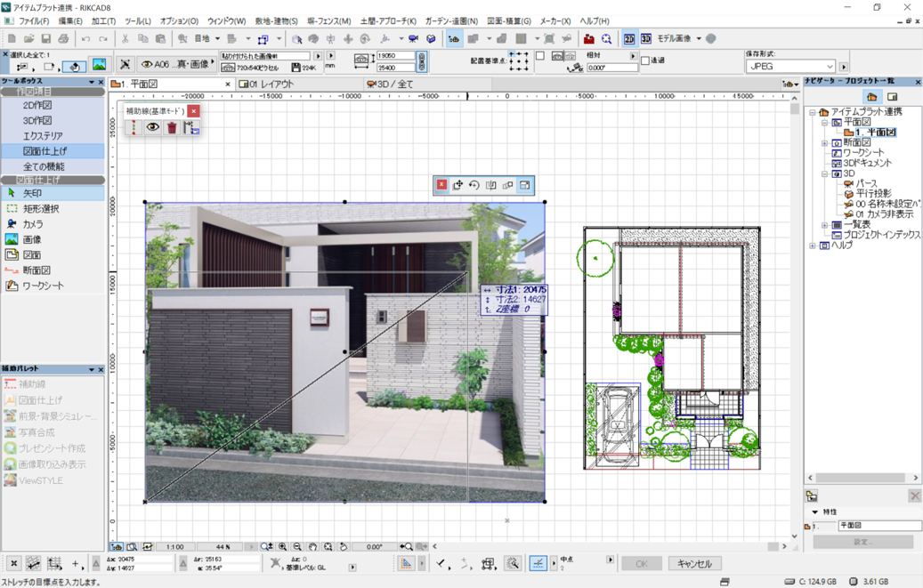Click the 1:100 scale button
This screenshot has height=588, width=923.
(x=175, y=547)
